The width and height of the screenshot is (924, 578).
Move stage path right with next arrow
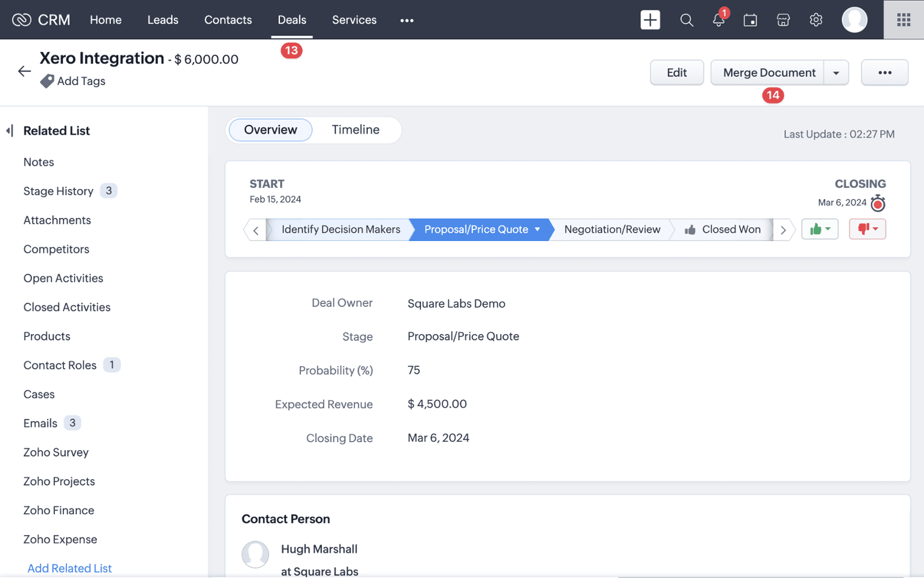click(x=784, y=230)
